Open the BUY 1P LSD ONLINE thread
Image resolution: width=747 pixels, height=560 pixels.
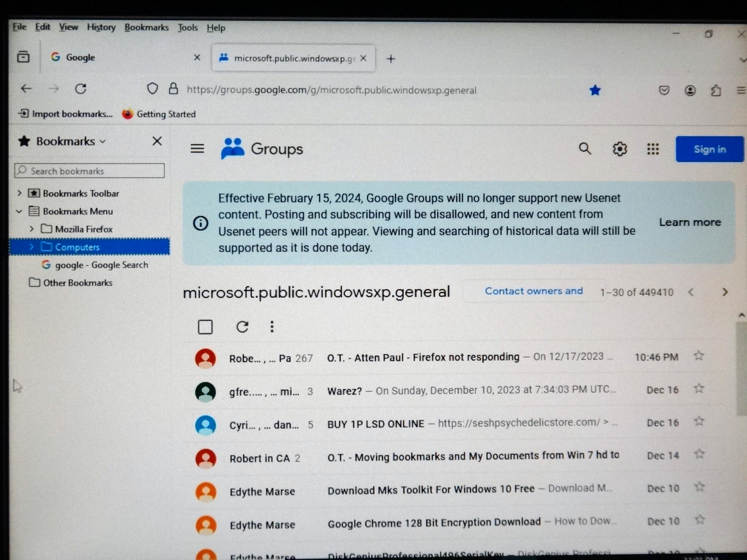tap(376, 424)
